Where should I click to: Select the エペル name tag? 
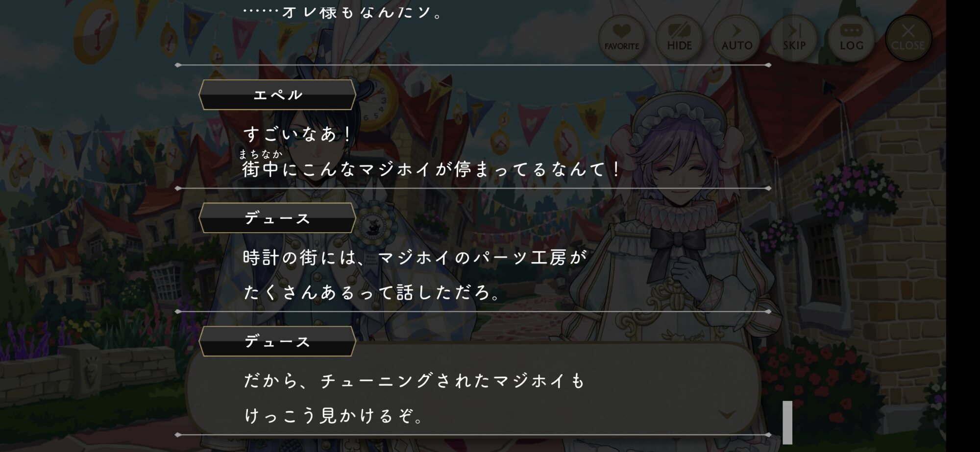[x=277, y=95]
